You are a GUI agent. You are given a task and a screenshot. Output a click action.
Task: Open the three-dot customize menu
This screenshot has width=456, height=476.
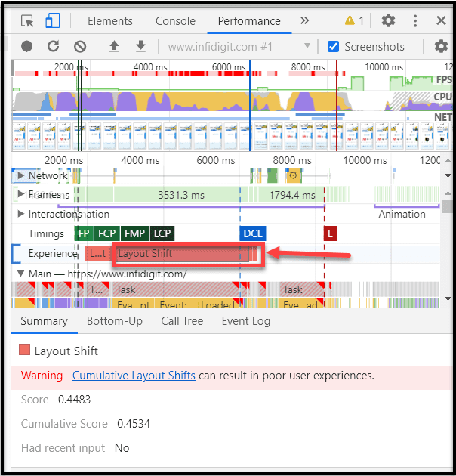(x=415, y=20)
